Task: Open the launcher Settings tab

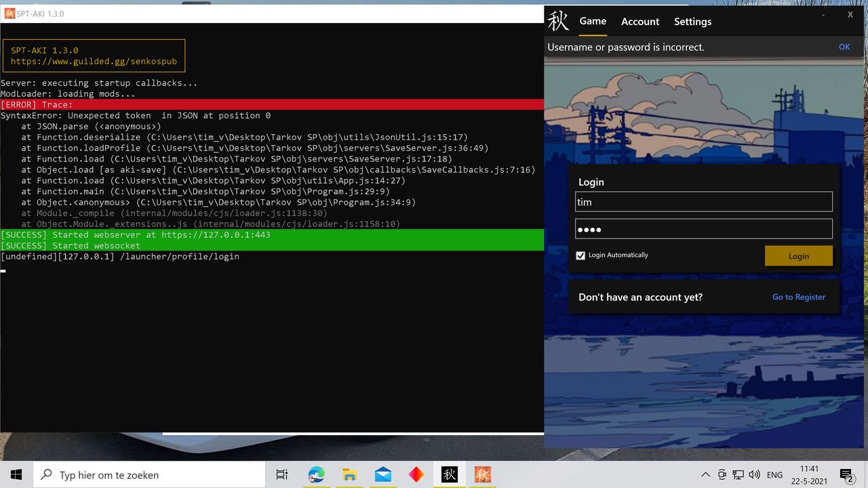Action: pyautogui.click(x=692, y=22)
